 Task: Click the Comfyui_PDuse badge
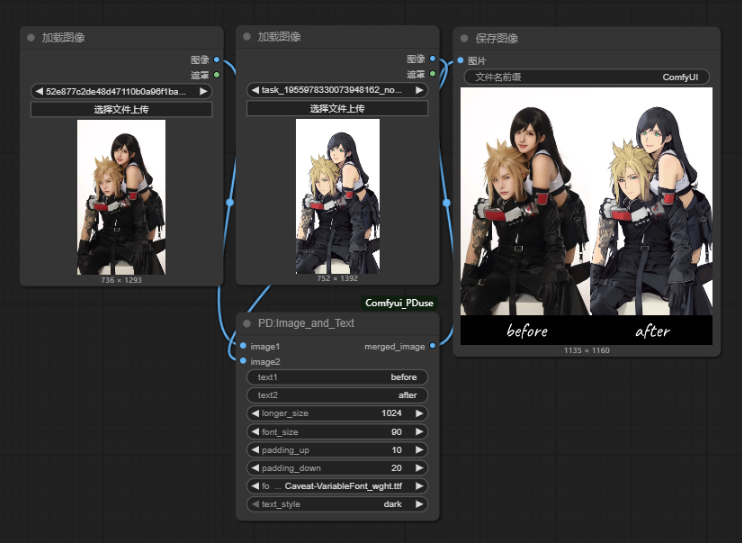(399, 303)
